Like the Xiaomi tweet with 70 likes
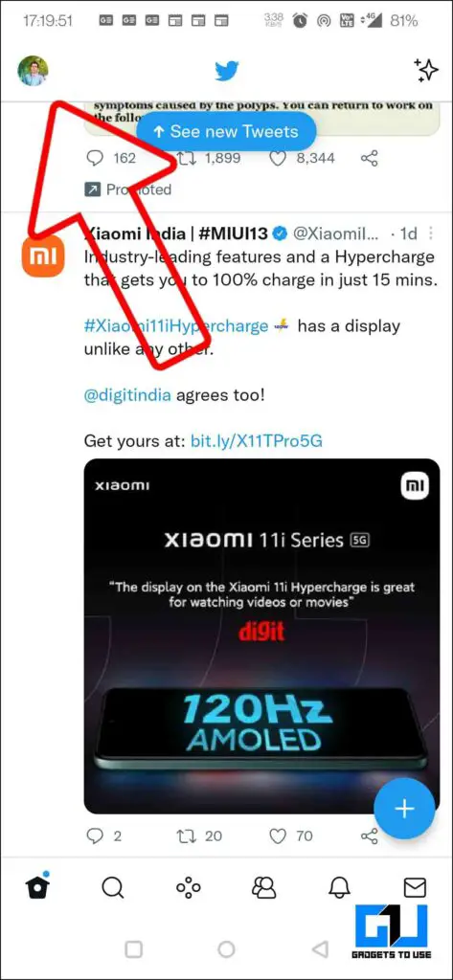This screenshot has height=980, width=453. coord(277,835)
